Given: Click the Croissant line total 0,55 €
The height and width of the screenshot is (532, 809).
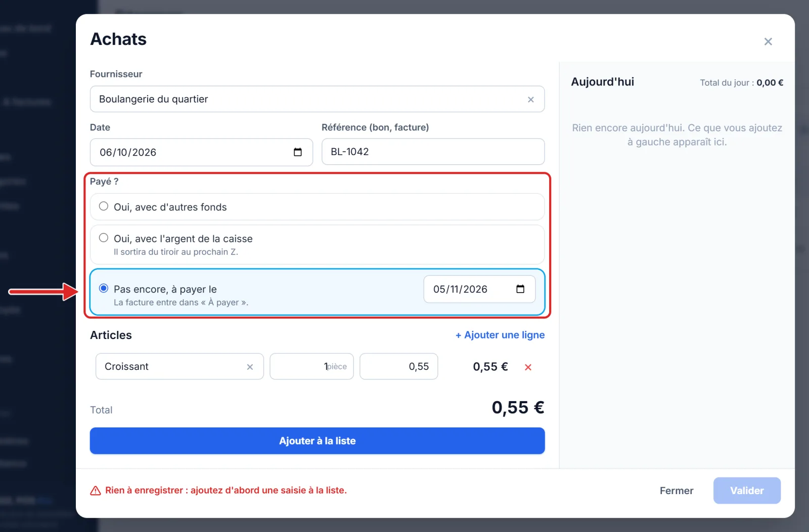Looking at the screenshot, I should pyautogui.click(x=490, y=367).
